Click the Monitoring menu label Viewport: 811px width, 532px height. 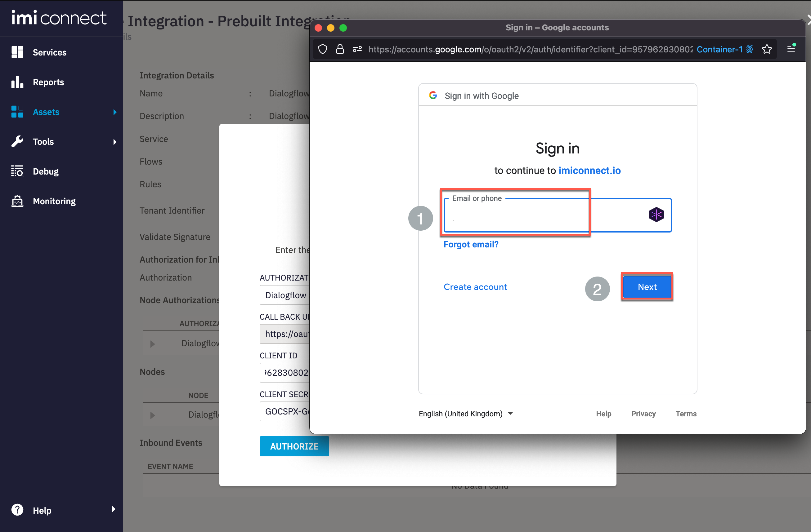click(x=54, y=201)
